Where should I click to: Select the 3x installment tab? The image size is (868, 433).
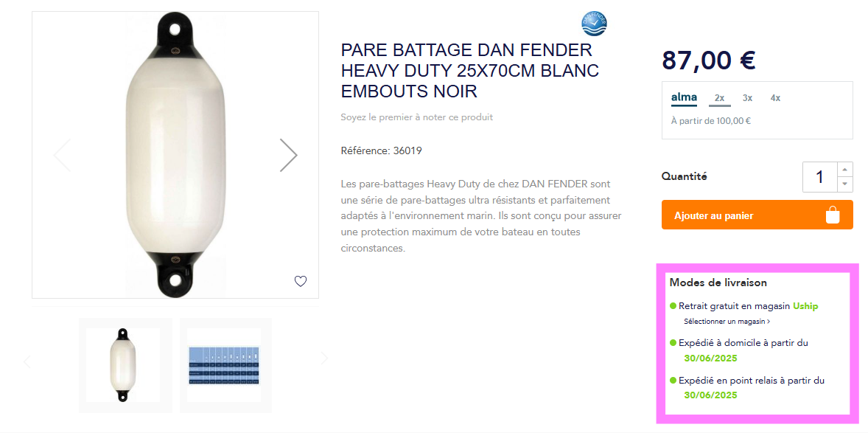point(747,98)
